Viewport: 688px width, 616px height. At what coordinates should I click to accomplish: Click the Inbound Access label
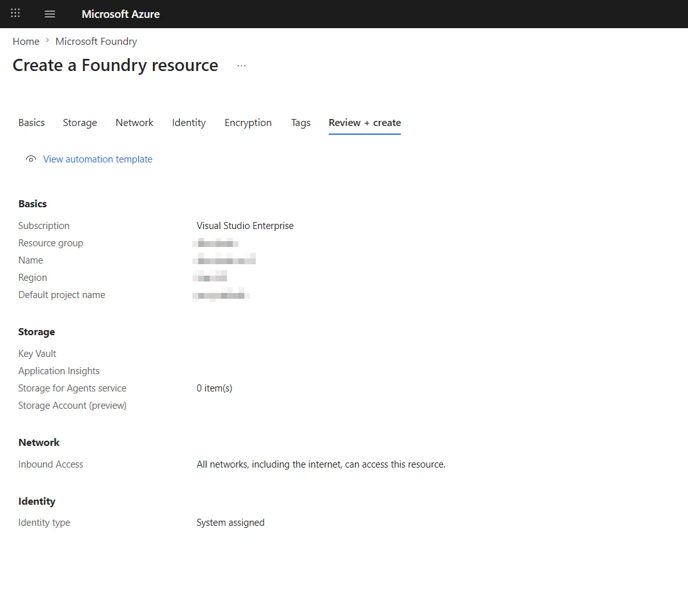point(51,464)
